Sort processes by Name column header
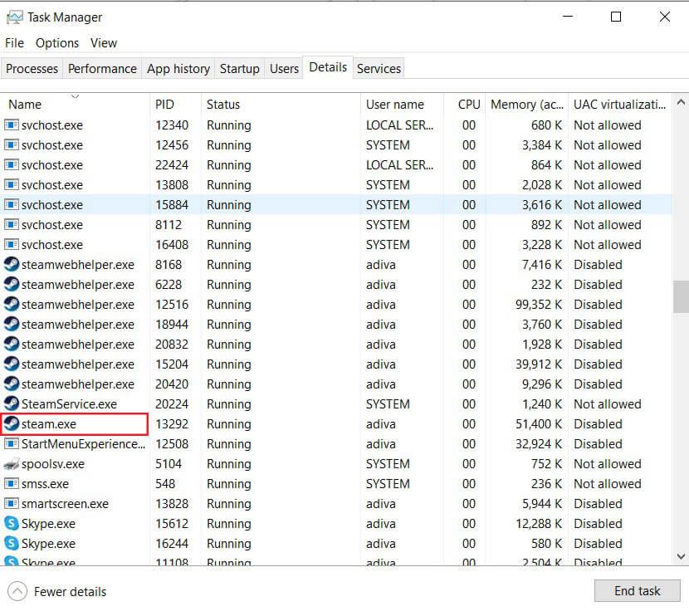 click(25, 105)
